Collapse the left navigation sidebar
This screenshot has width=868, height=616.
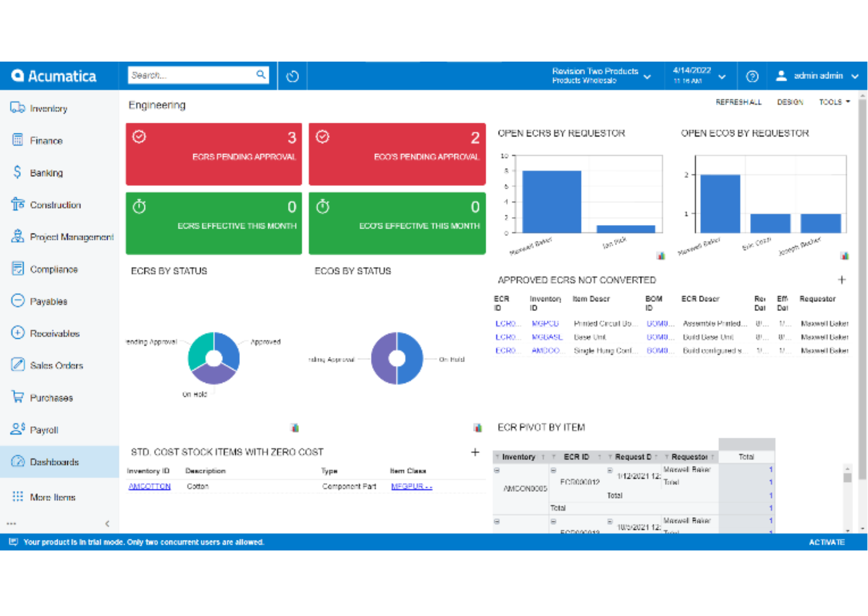pyautogui.click(x=107, y=524)
